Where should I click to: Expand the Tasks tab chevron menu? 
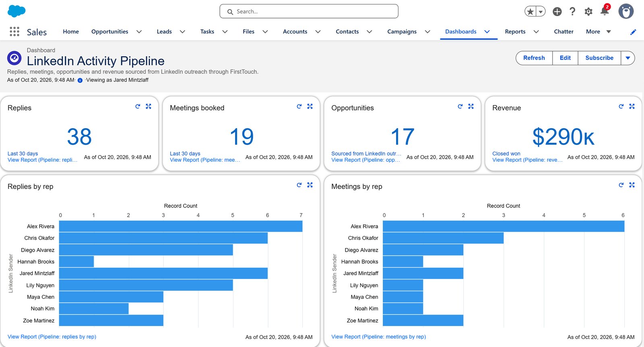225,32
